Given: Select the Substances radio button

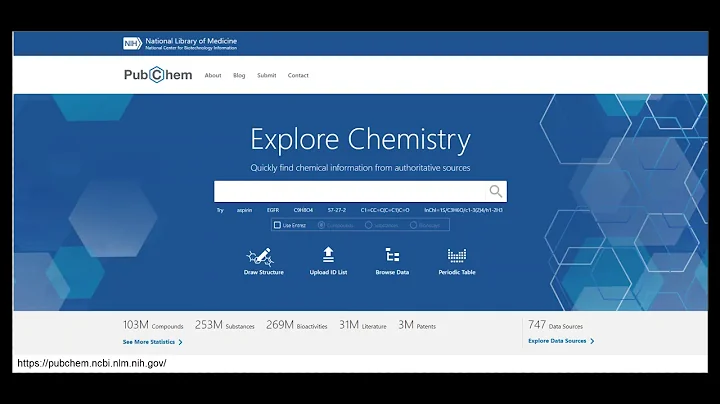Looking at the screenshot, I should (x=368, y=225).
